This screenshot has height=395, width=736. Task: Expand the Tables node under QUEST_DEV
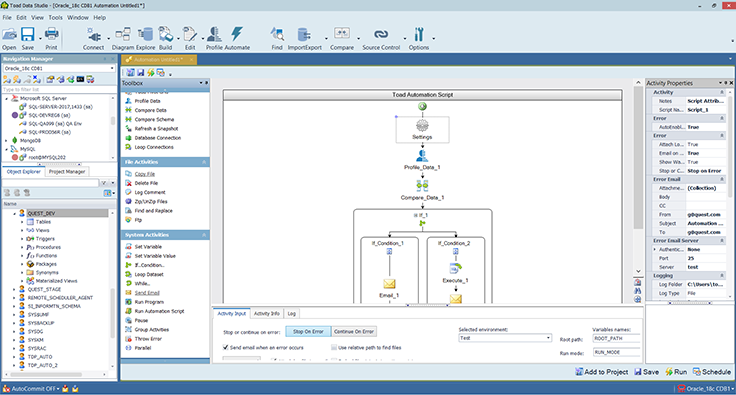(22, 222)
